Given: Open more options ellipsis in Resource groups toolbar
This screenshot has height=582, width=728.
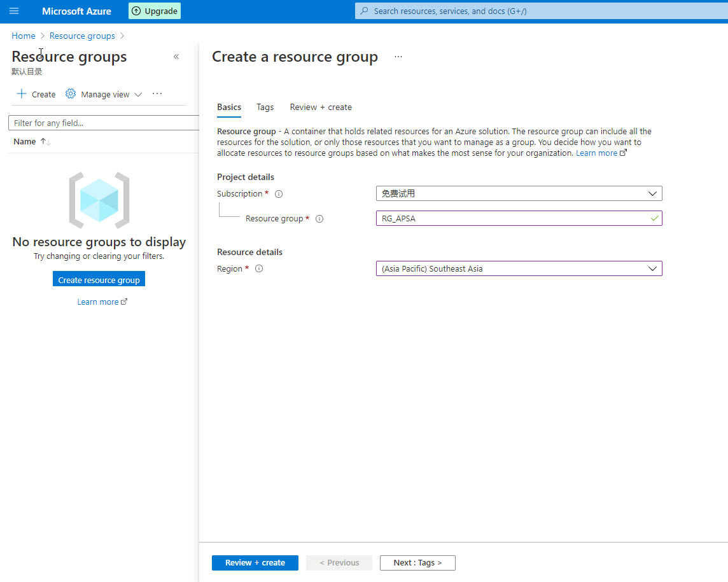Looking at the screenshot, I should click(157, 94).
